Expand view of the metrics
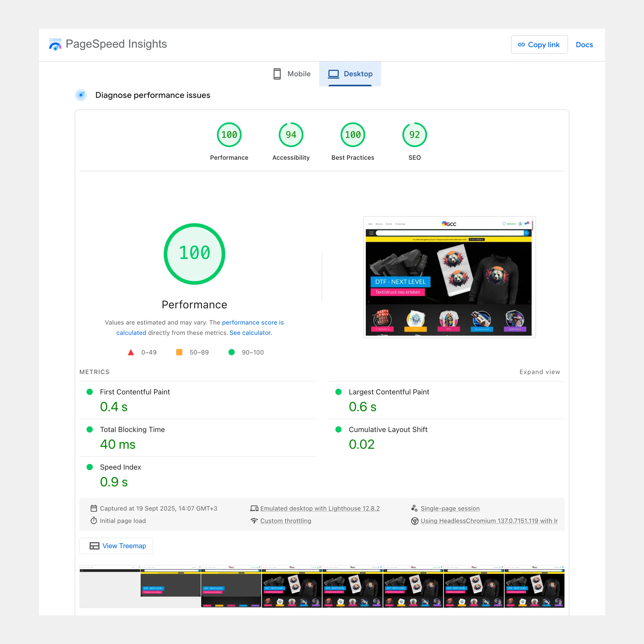Screen dimensions: 644x644 (x=539, y=372)
